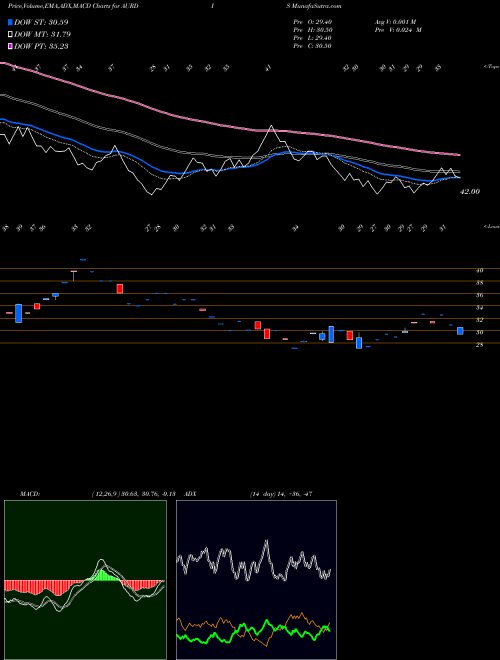
Task: Click the blue DOW ST legend swatch
Action: (10, 22)
